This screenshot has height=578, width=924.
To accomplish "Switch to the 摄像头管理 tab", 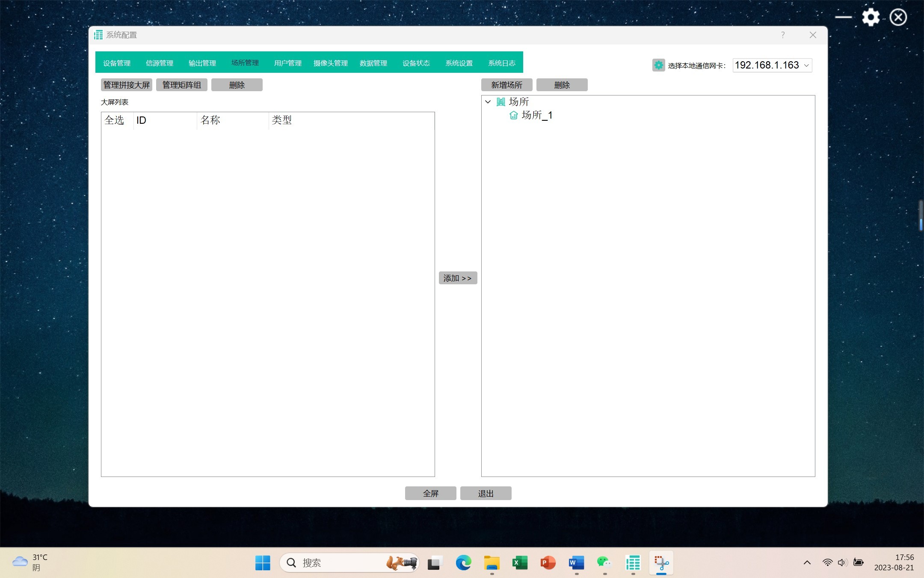I will pos(331,63).
